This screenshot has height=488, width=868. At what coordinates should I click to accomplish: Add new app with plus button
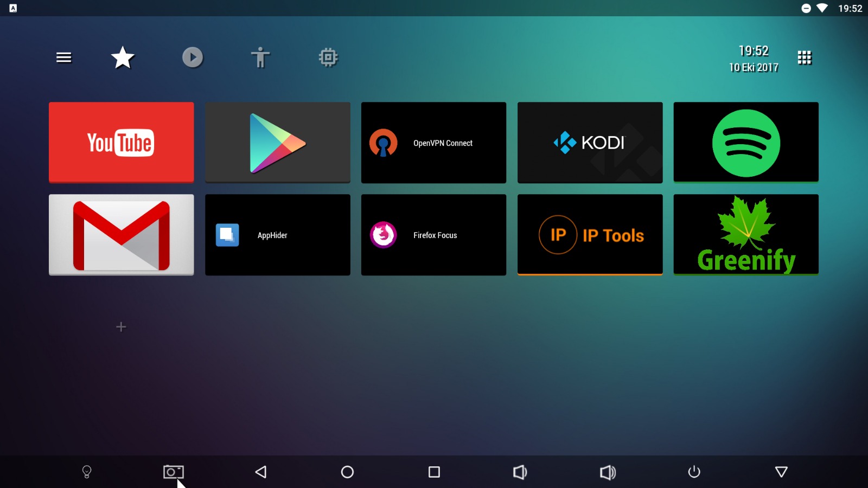coord(122,327)
